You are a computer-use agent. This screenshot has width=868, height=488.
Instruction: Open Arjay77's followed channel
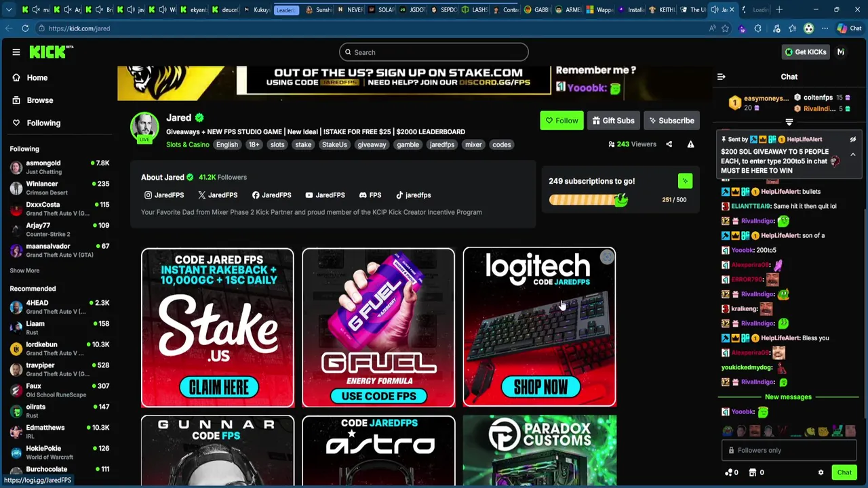click(x=60, y=229)
